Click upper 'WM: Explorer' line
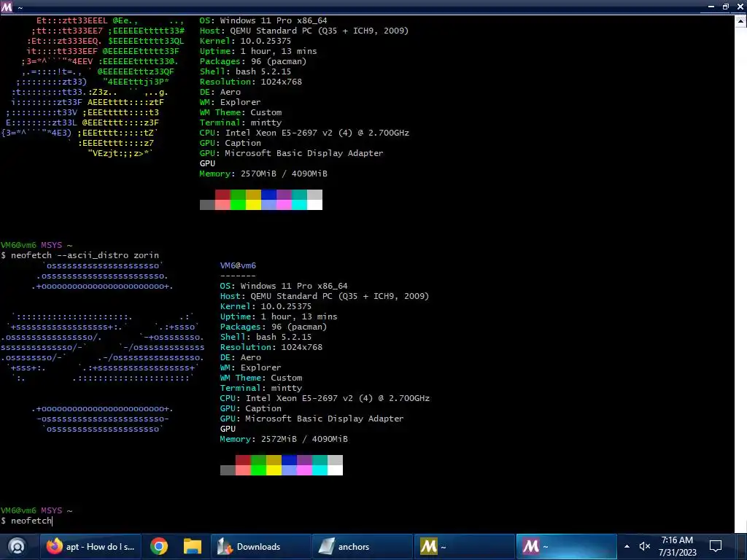Image resolution: width=747 pixels, height=560 pixels. (x=230, y=102)
